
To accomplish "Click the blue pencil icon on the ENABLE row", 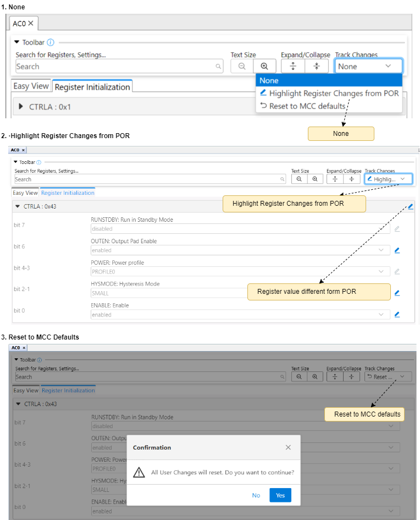I will [x=397, y=314].
